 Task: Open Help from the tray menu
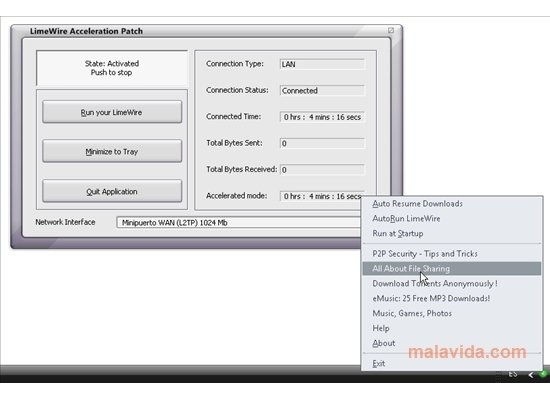pos(452,328)
